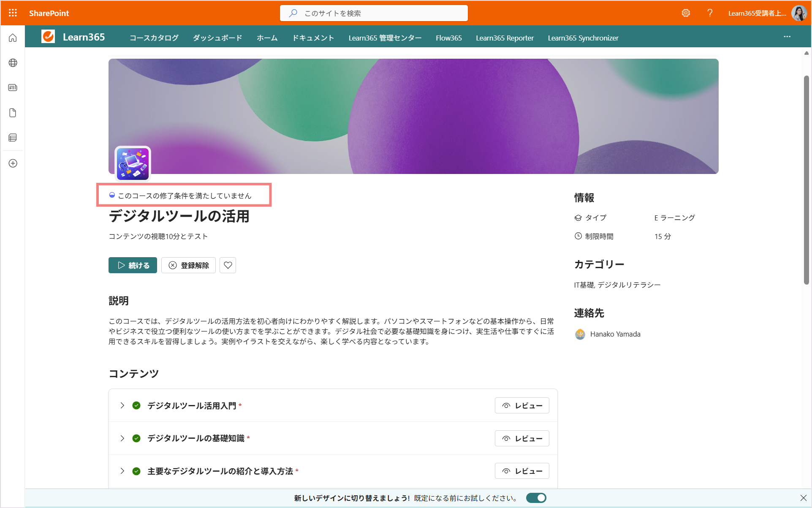Click Learn365受講者 account name

[x=757, y=13]
